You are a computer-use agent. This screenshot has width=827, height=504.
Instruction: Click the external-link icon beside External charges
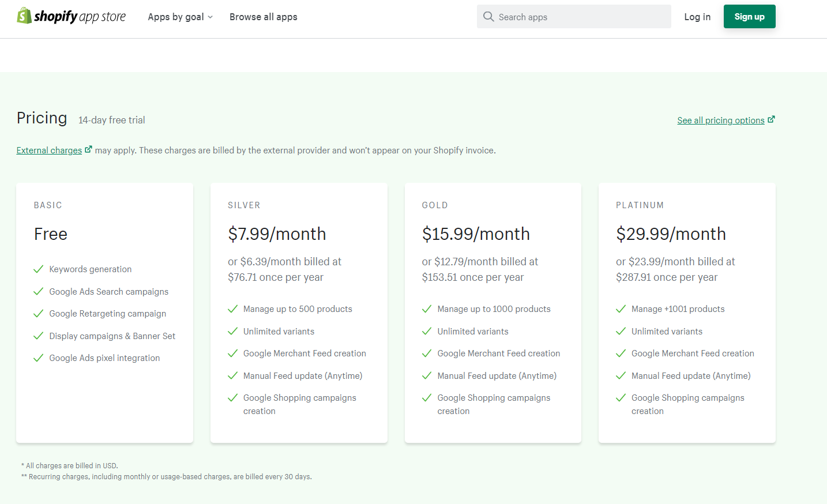(x=88, y=149)
